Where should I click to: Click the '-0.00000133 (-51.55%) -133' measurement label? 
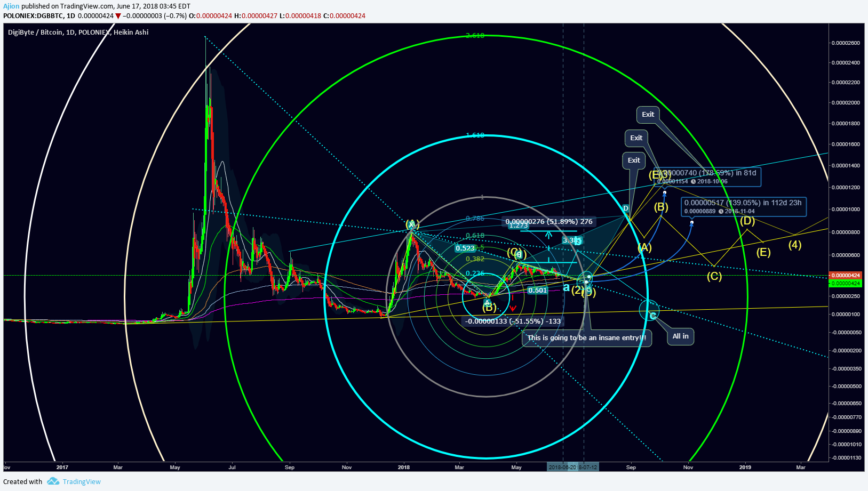(513, 321)
